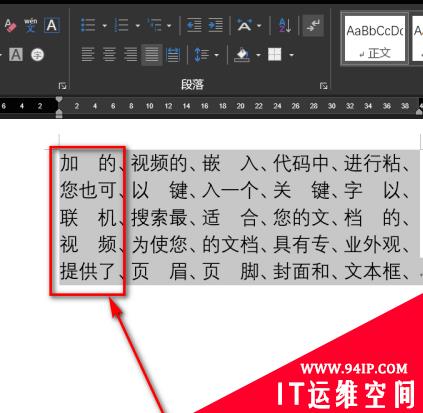The image size is (423, 413).
Task: Clear all formatting with eraser icon
Action: [10, 25]
